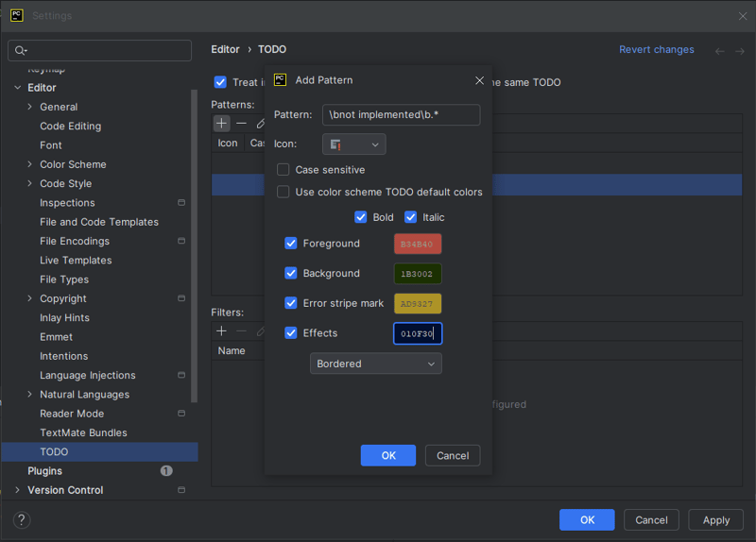Uncheck the Italic checkbox
The width and height of the screenshot is (756, 542).
[410, 217]
